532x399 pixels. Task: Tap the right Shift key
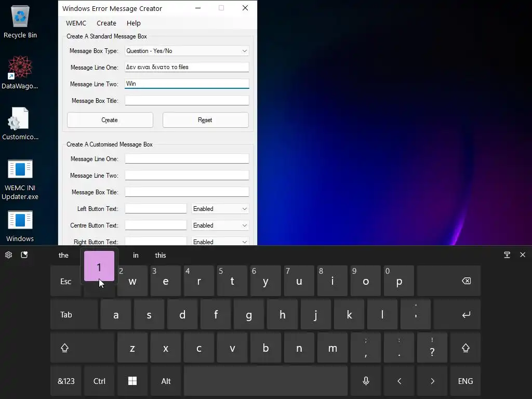(465, 348)
